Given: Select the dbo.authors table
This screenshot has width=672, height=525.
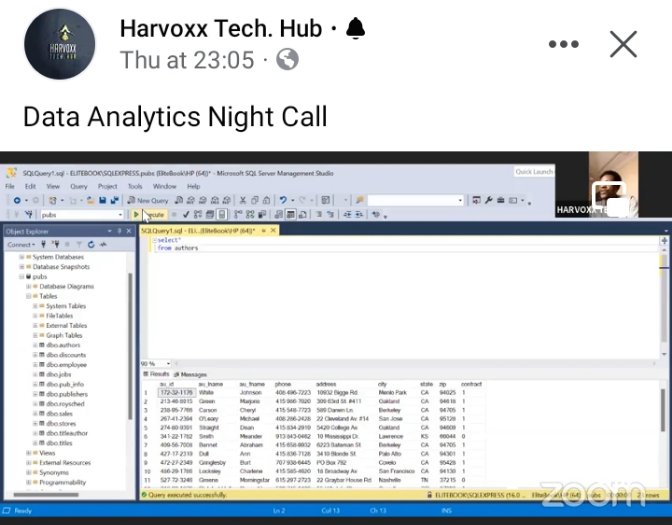Looking at the screenshot, I should point(63,345).
